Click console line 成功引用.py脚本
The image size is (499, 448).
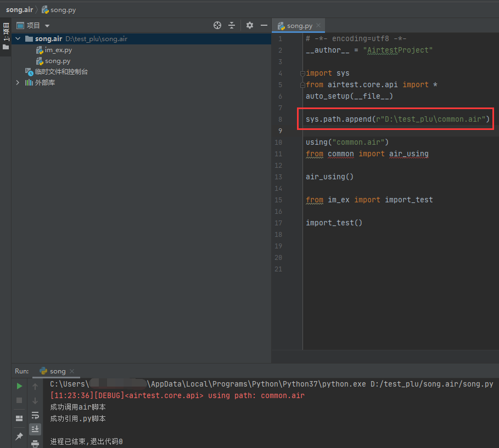pos(77,418)
